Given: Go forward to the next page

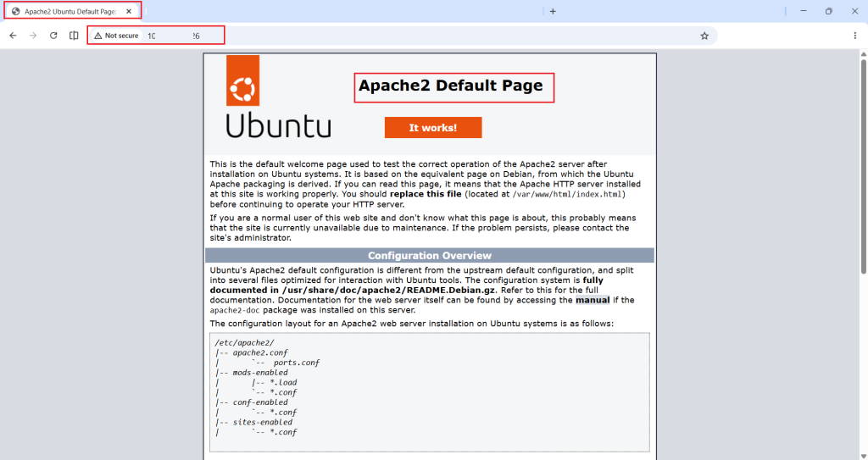Looking at the screenshot, I should click(x=33, y=36).
